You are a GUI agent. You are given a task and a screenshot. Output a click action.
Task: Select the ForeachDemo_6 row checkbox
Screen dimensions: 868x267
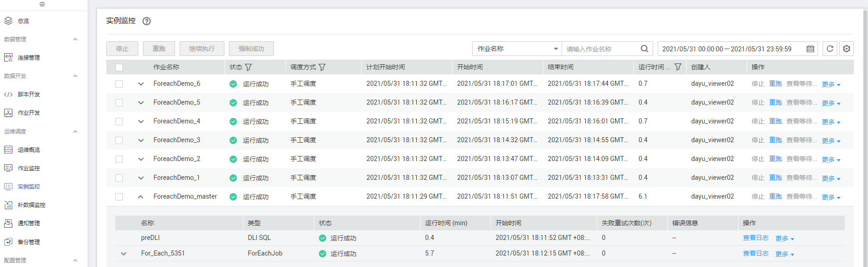[119, 84]
